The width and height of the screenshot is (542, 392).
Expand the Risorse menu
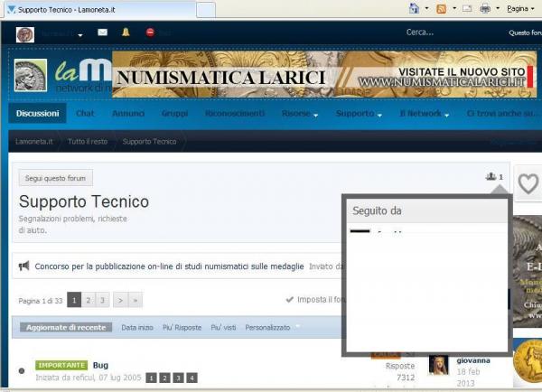click(x=299, y=114)
